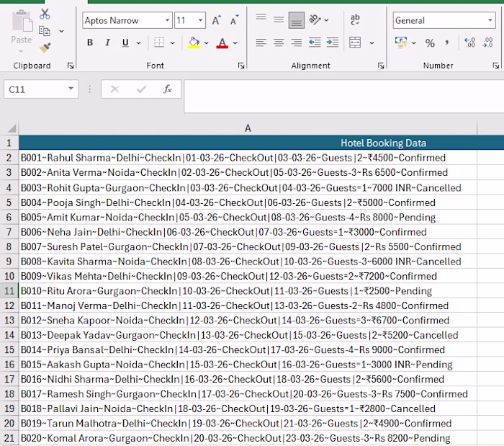Screen dimensions: 504x446
Task: Click the Wrap Text icon
Action: pos(355,20)
